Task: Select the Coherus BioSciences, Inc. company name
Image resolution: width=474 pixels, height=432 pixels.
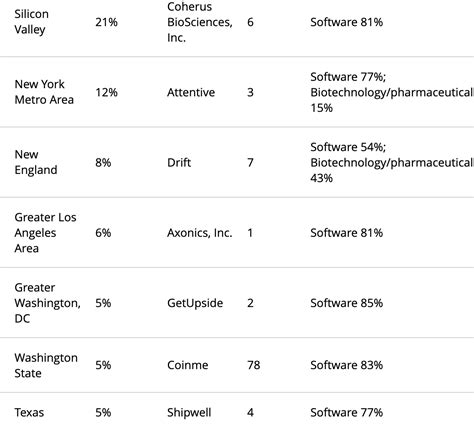Action: tap(200, 22)
